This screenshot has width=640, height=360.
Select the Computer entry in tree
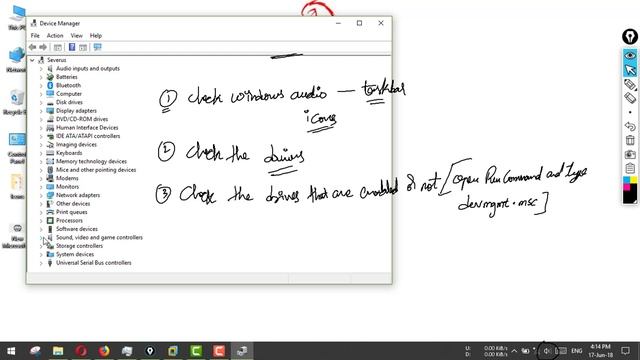69,94
